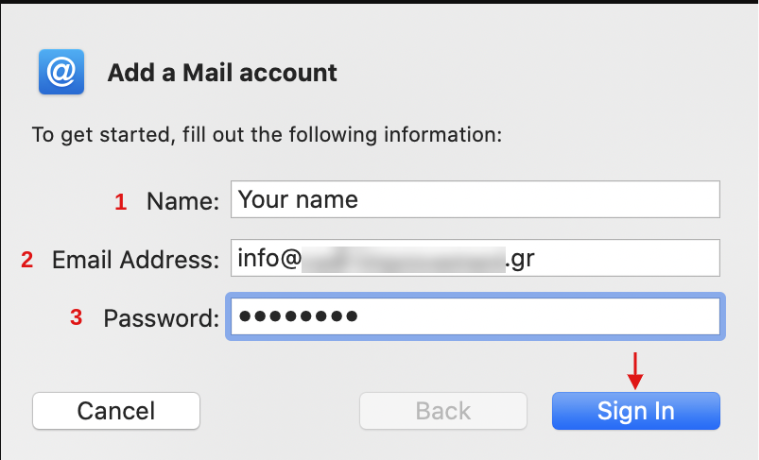Cancel adding the mail account

pyautogui.click(x=116, y=411)
